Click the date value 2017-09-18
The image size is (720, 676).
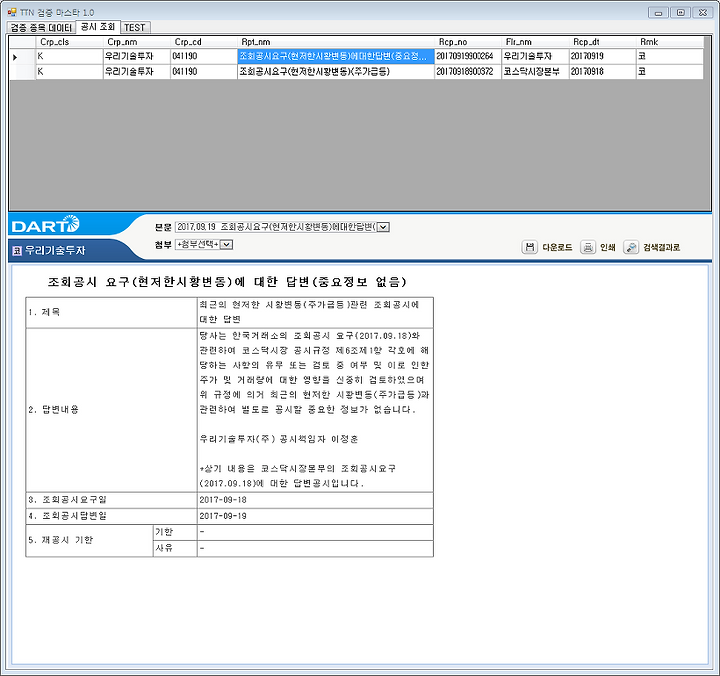(x=223, y=500)
